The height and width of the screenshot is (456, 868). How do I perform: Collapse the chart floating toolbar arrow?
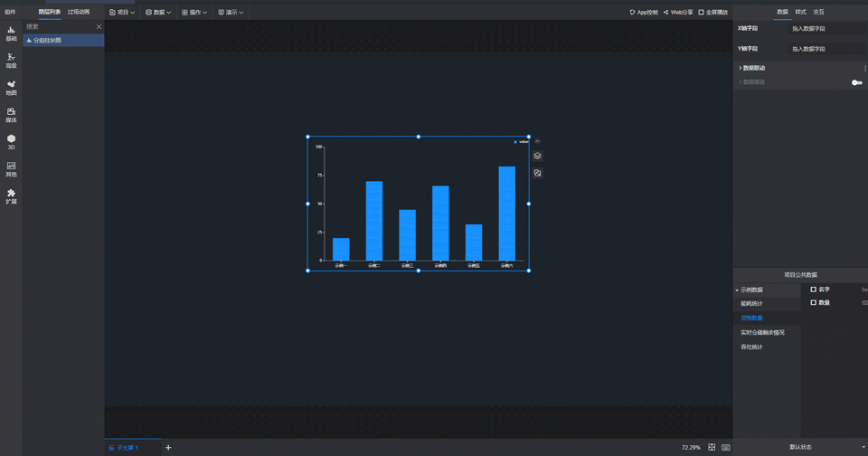(x=537, y=141)
